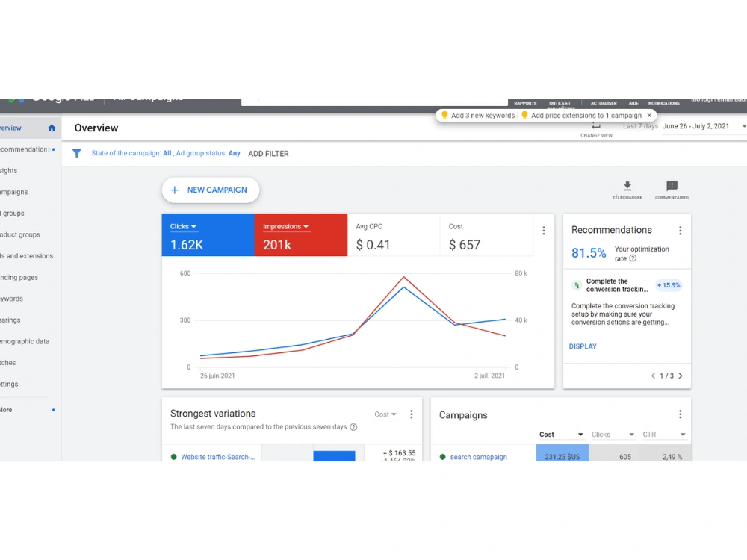747x560 pixels.
Task: Click the June 26 - July 2, 2021 date text
Action: point(695,126)
